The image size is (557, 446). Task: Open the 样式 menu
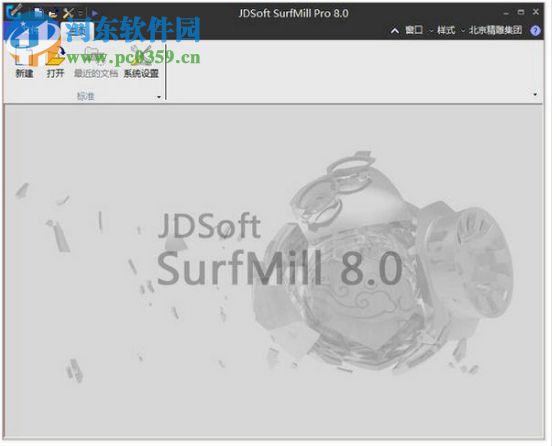coord(446,30)
